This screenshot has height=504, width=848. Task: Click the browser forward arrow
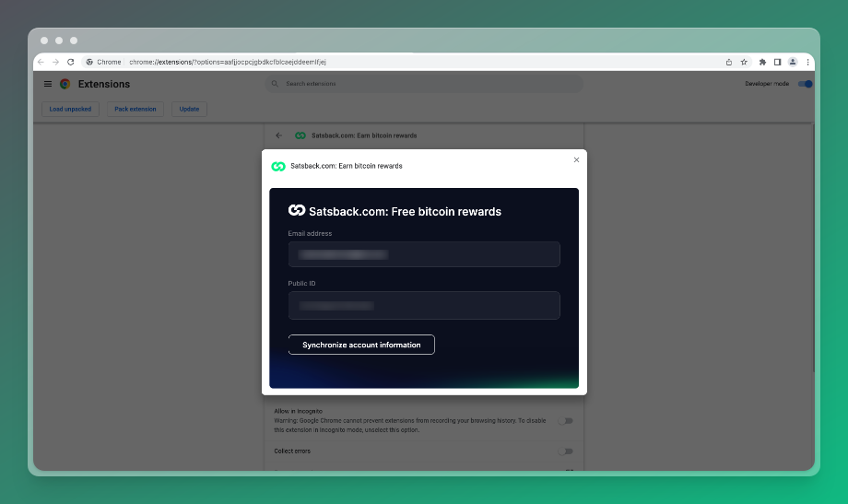[55, 62]
